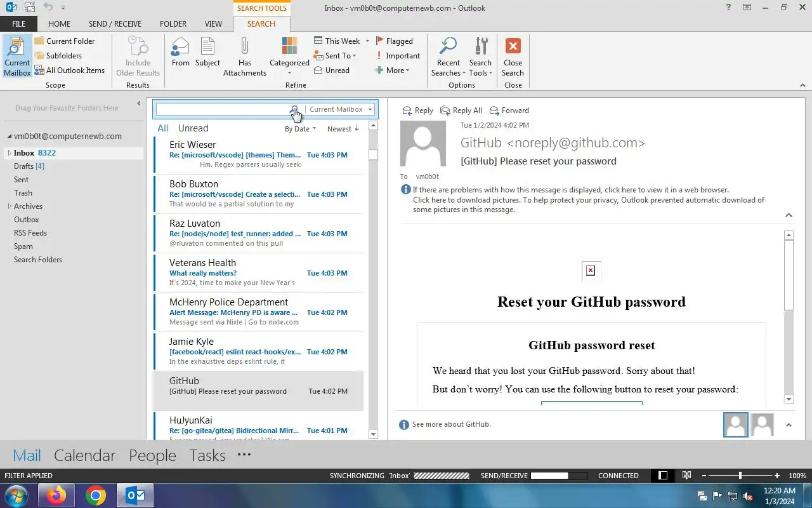The image size is (812, 508).
Task: Switch to Reading view in status bar
Action: pyautogui.click(x=686, y=475)
